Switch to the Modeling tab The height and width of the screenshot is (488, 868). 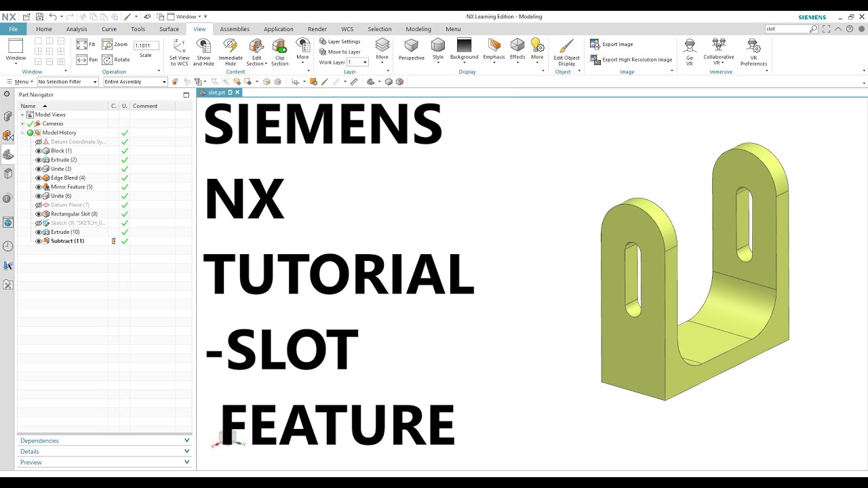click(418, 29)
